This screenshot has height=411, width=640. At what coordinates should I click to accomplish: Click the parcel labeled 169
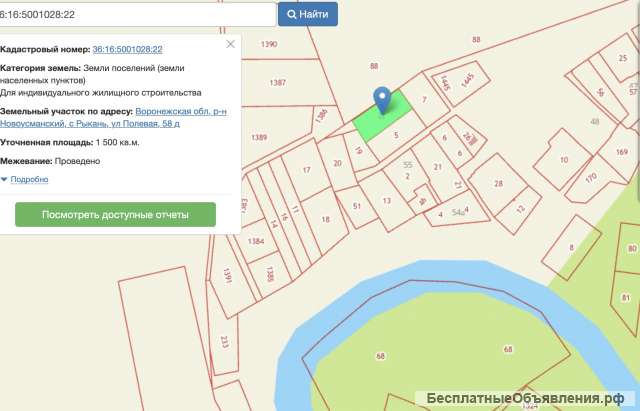621,152
